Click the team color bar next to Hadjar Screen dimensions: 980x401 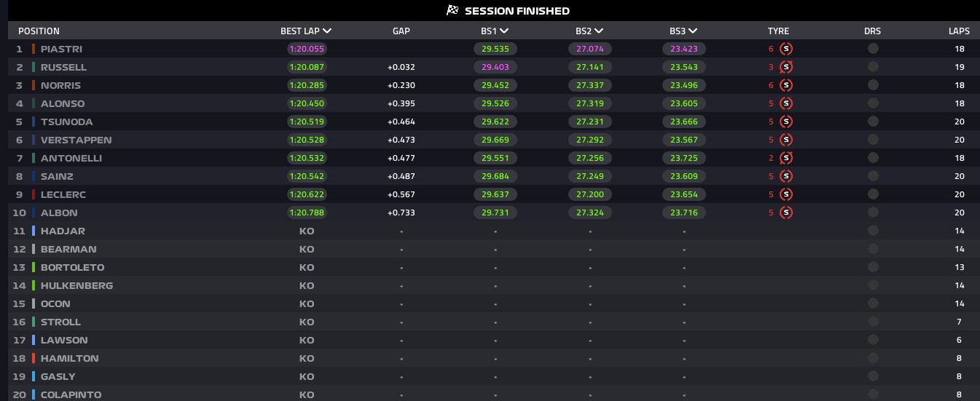[x=34, y=231]
